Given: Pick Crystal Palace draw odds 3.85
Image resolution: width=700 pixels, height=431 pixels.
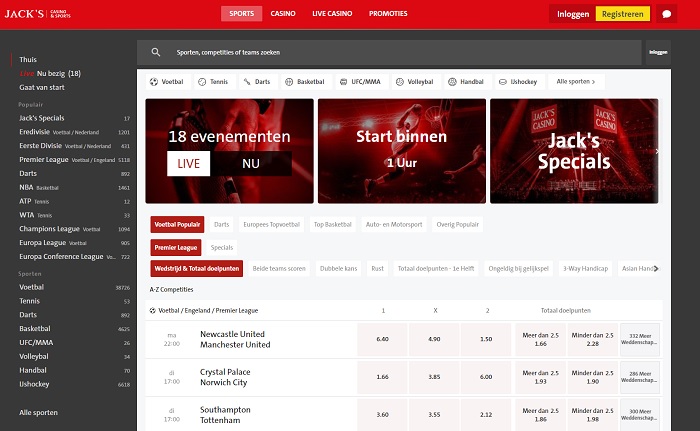Looking at the screenshot, I should click(434, 377).
